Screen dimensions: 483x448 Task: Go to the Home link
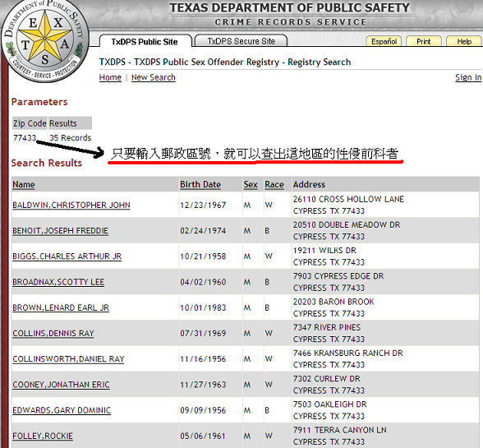pyautogui.click(x=110, y=77)
